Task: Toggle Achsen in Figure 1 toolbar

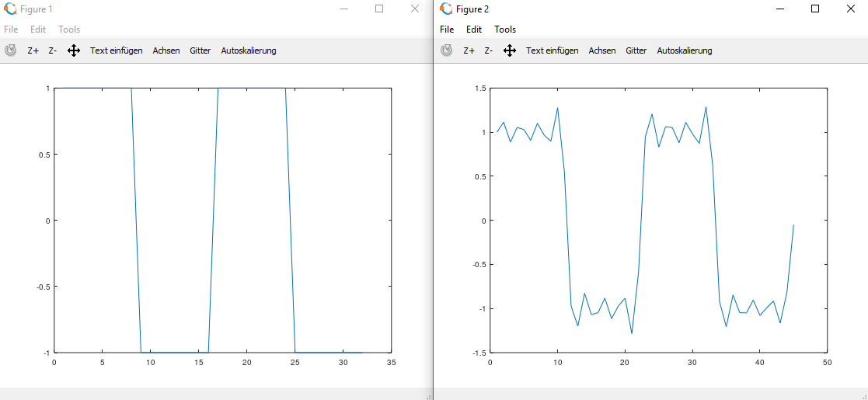Action: [166, 50]
